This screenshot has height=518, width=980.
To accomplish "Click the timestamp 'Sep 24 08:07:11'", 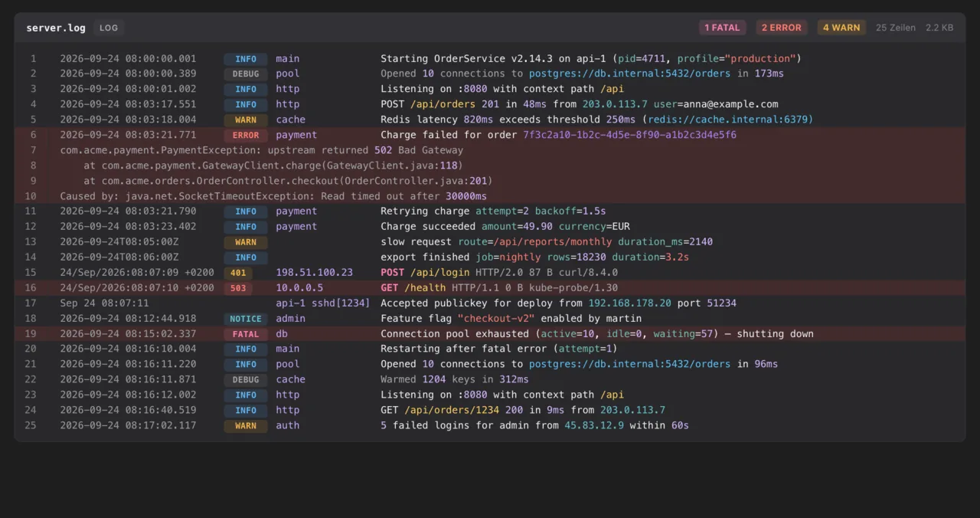I will [105, 303].
